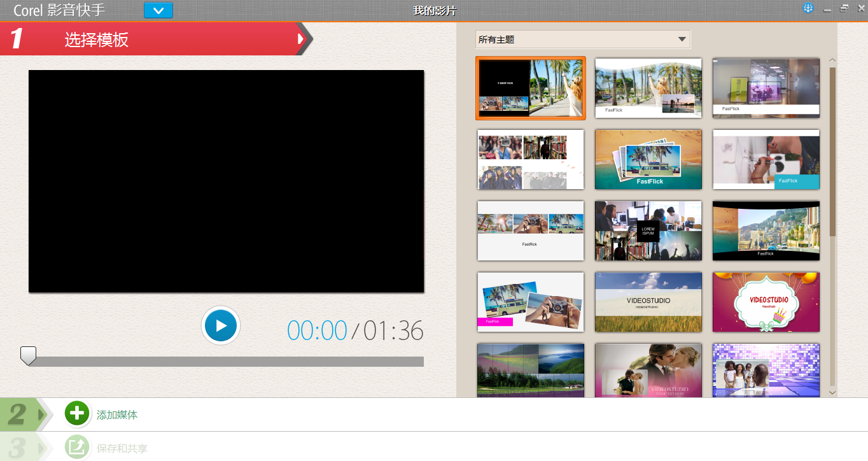The image size is (868, 461).
Task: Choose the magenta-label tilted photos template
Action: [530, 302]
